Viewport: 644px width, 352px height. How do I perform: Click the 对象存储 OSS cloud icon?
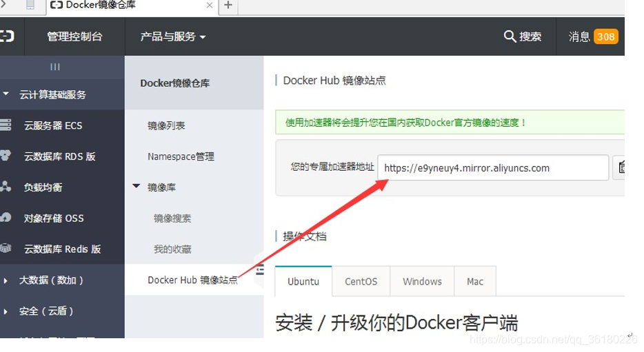(6, 218)
